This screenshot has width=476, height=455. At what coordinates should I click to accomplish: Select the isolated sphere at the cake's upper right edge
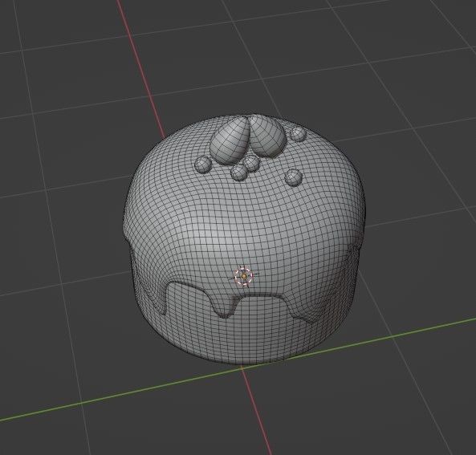(x=298, y=133)
